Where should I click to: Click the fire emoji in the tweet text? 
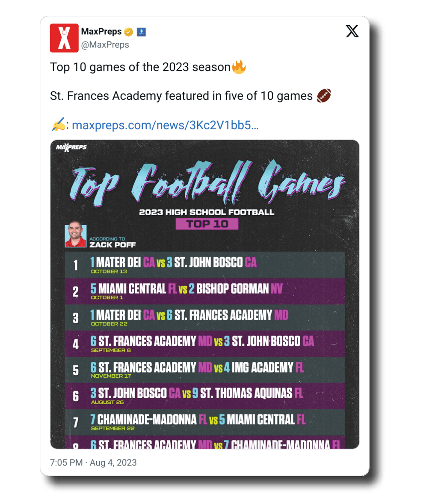(x=239, y=67)
